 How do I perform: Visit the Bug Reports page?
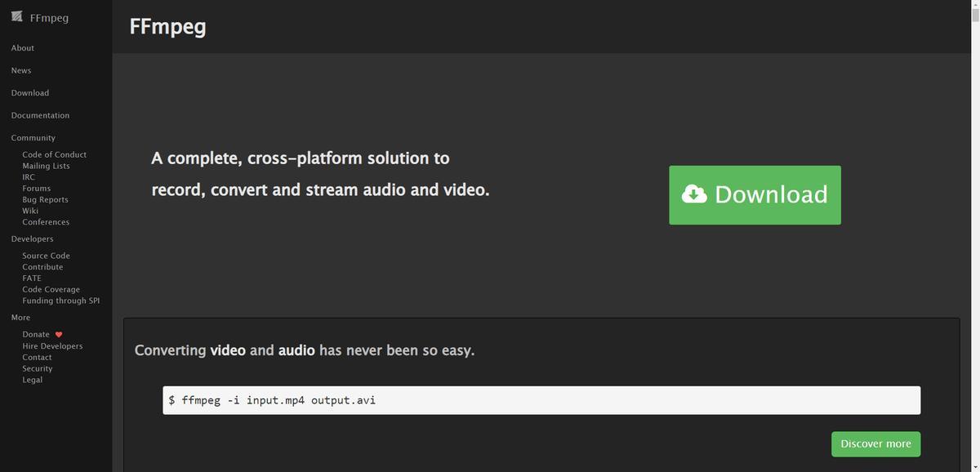coord(45,200)
